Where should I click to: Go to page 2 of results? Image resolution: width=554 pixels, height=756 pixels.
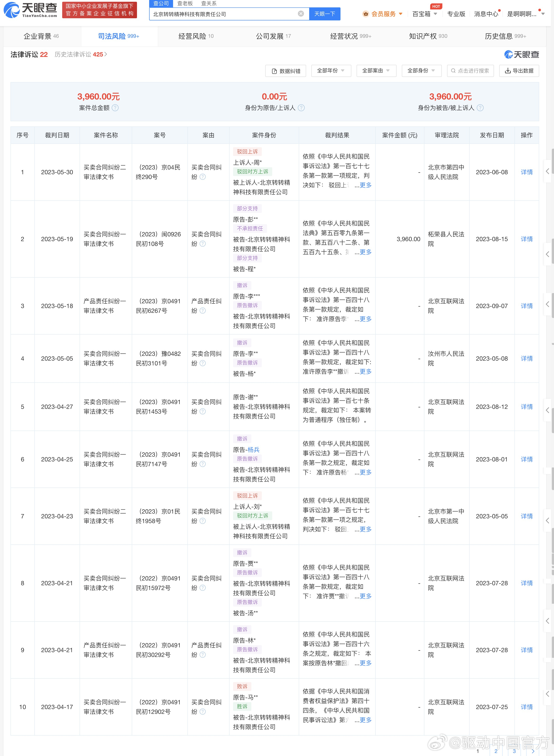[496, 751]
